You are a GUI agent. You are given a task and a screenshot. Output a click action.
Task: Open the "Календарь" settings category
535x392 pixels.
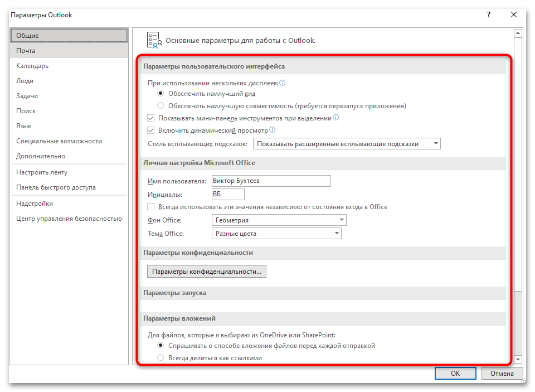pos(32,66)
